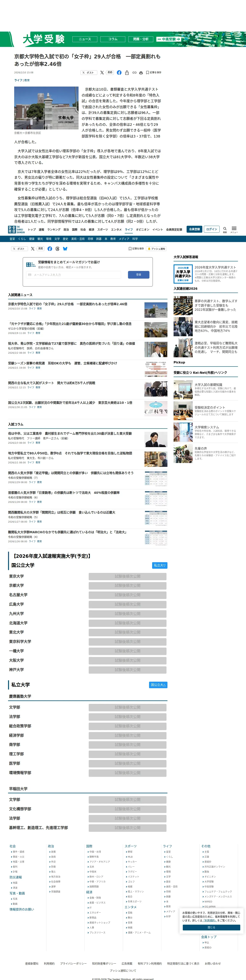Open 短大卒、青山学院 article link
This screenshot has width=246, height=980.
point(71,344)
